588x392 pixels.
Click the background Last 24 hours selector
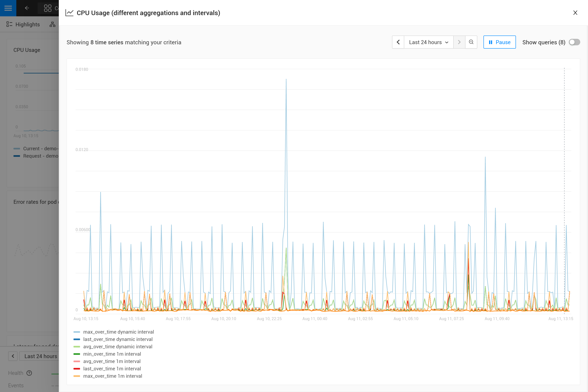coord(40,356)
